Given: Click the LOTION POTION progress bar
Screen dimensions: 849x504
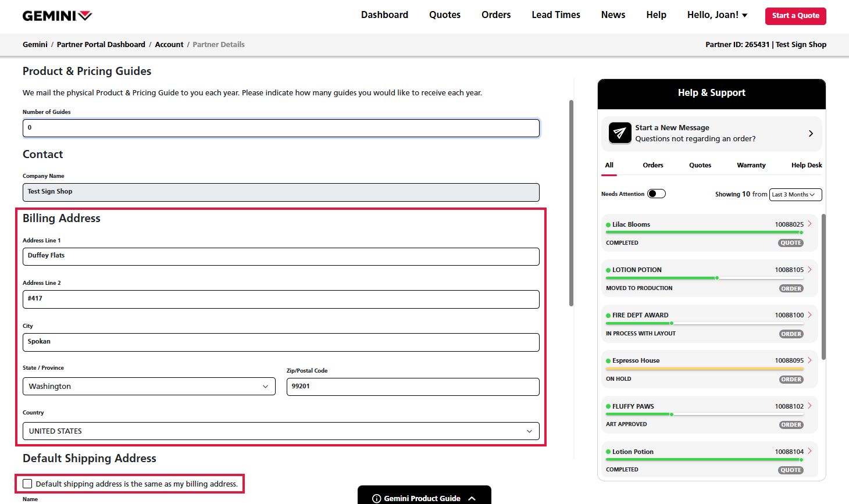Looking at the screenshot, I should tap(704, 278).
